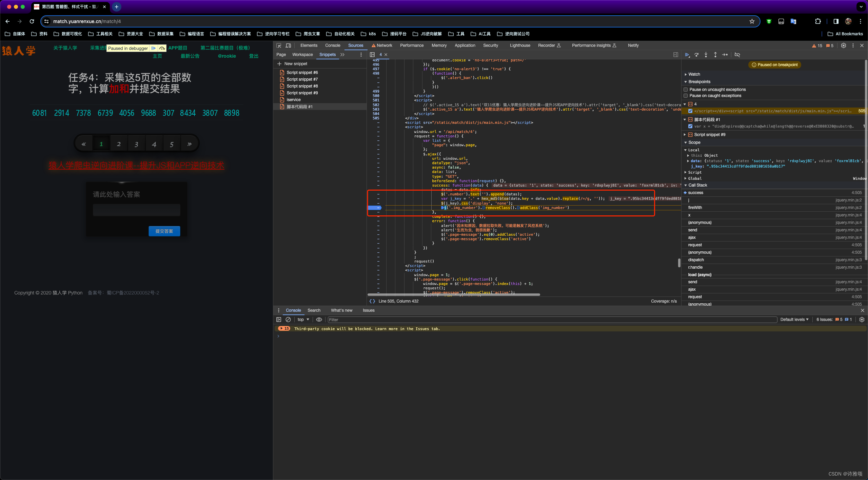Clear console icon
The height and width of the screenshot is (480, 868).
(288, 320)
